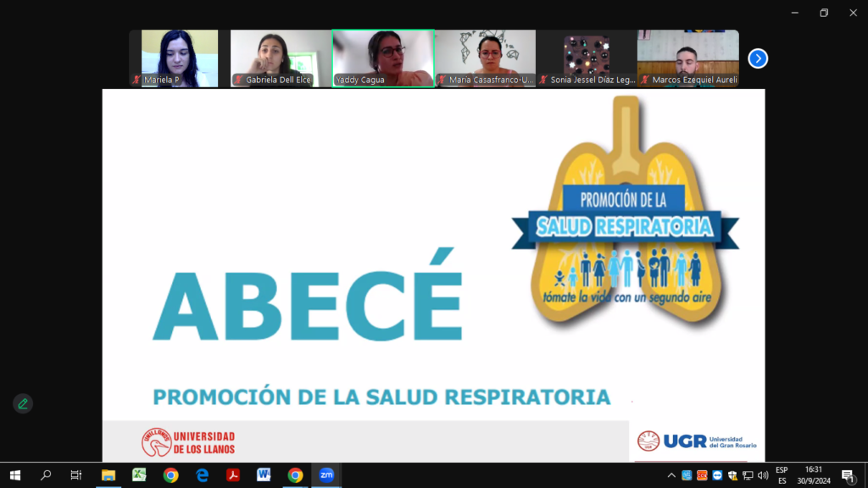Screen dimensions: 868x488
Task: Switch to Zoom taskbar icon
Action: (x=326, y=475)
